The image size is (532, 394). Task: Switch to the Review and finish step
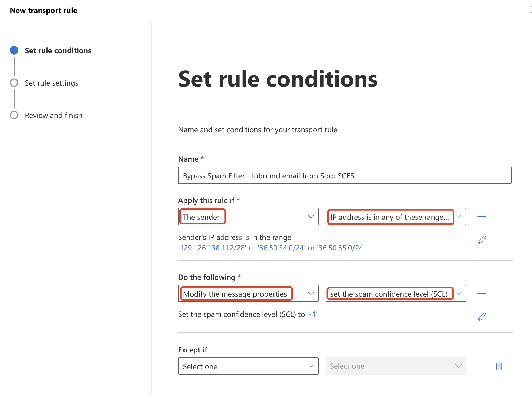coord(53,115)
